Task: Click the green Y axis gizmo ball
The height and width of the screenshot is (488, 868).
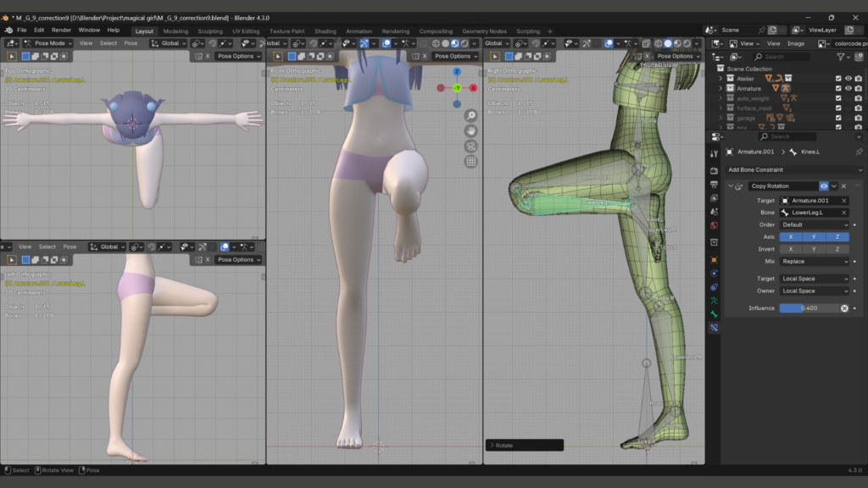Action: pos(457,88)
